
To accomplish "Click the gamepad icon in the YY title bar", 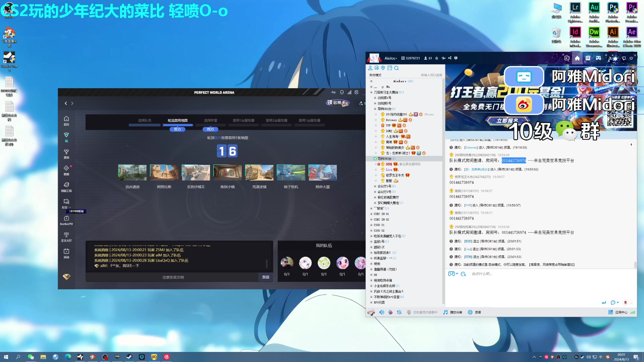I will [598, 58].
